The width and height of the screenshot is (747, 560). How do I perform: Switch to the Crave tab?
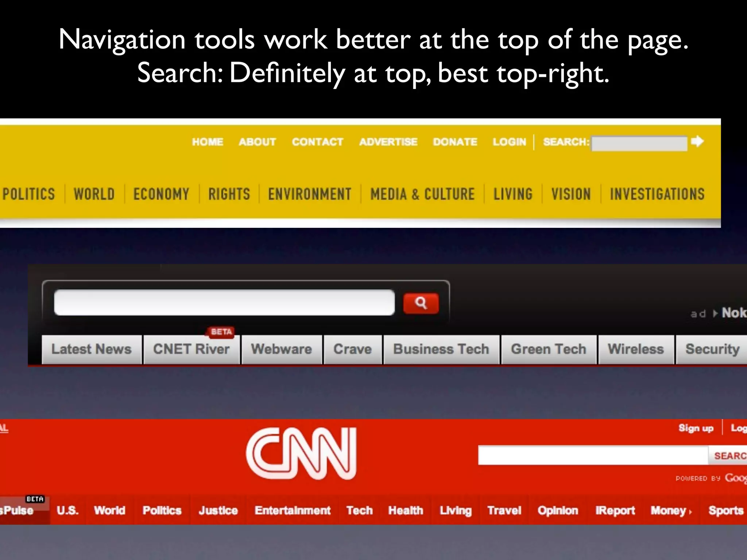(353, 349)
